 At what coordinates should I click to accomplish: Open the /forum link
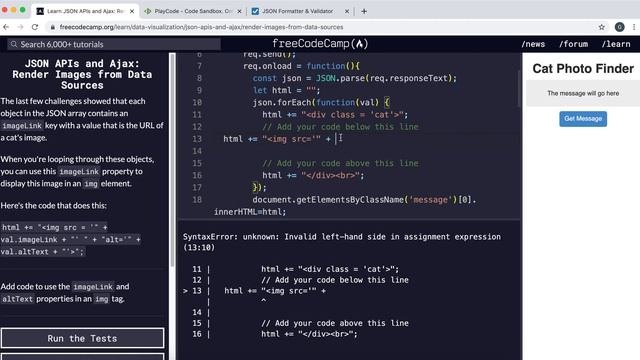tap(573, 44)
